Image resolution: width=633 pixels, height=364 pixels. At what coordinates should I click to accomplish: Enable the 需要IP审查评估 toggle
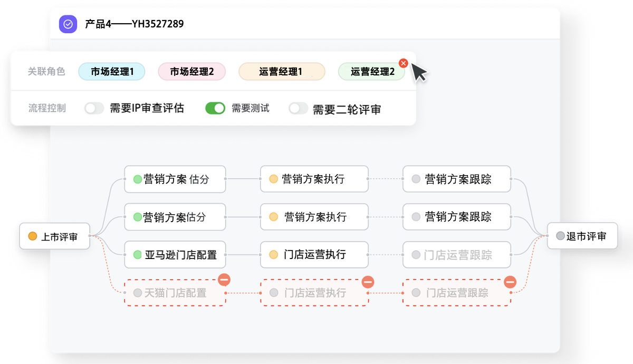(94, 108)
